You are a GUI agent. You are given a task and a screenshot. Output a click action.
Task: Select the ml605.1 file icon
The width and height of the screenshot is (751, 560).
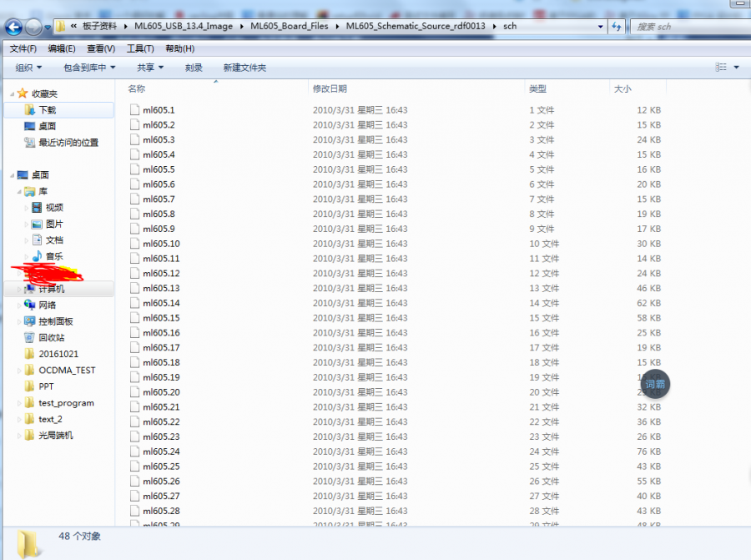[135, 110]
